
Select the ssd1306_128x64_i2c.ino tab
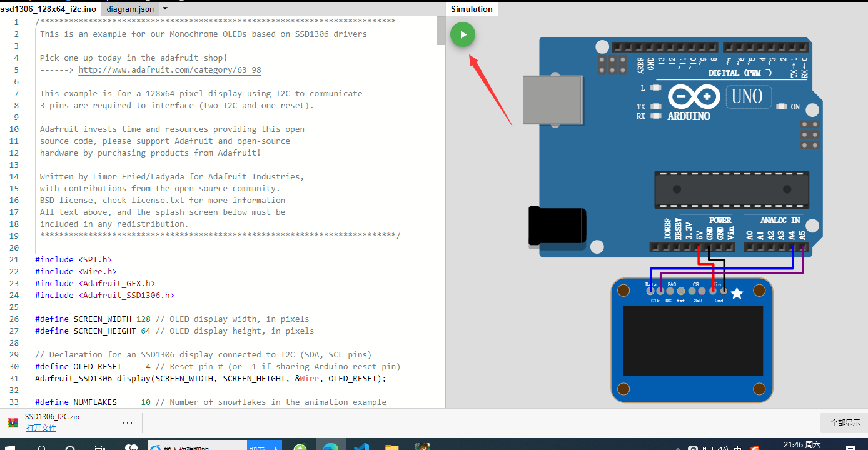click(x=49, y=9)
